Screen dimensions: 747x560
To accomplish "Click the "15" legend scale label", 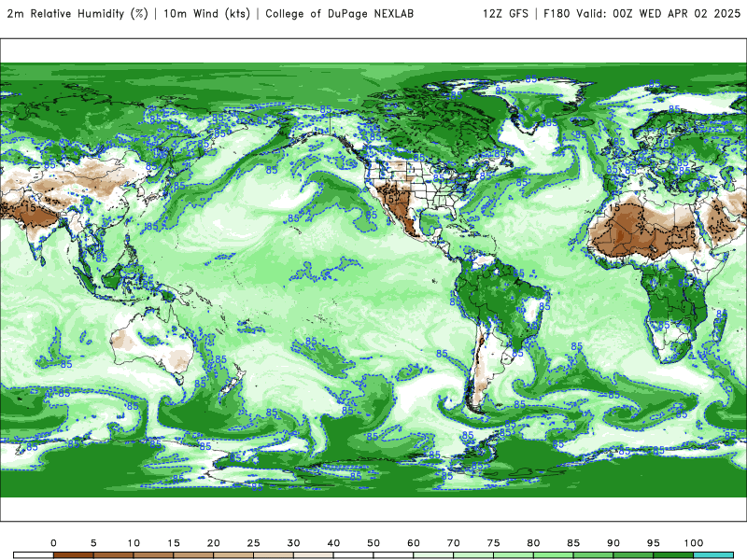I will coord(174,543).
